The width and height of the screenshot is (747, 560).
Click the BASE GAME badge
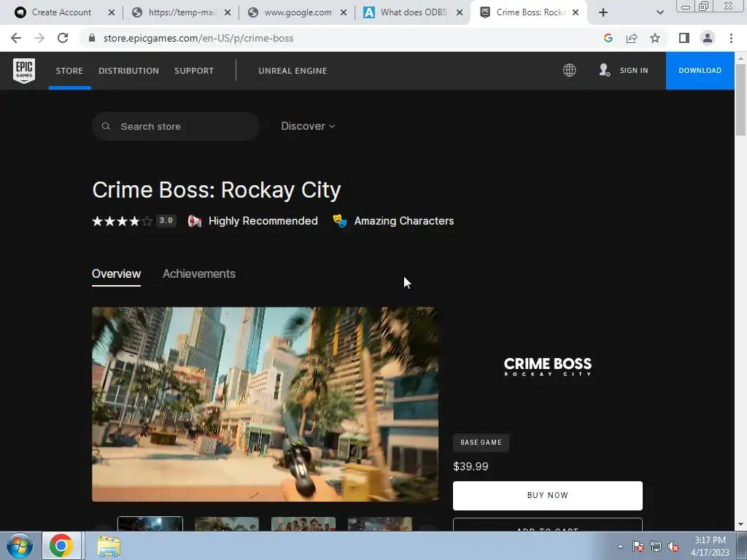click(481, 443)
